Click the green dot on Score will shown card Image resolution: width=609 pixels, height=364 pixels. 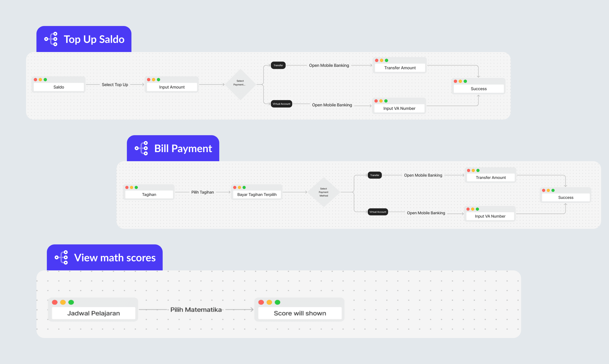[277, 302]
